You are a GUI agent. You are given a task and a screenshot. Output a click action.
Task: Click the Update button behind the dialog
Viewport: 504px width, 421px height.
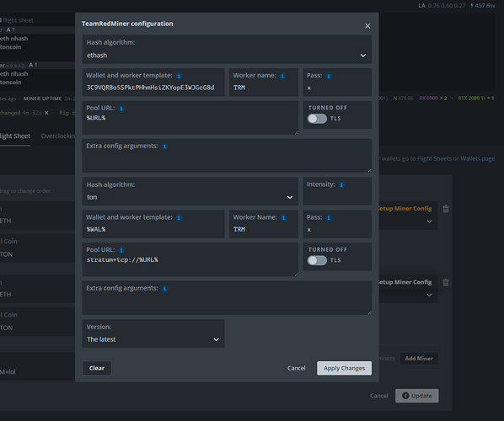[417, 396]
